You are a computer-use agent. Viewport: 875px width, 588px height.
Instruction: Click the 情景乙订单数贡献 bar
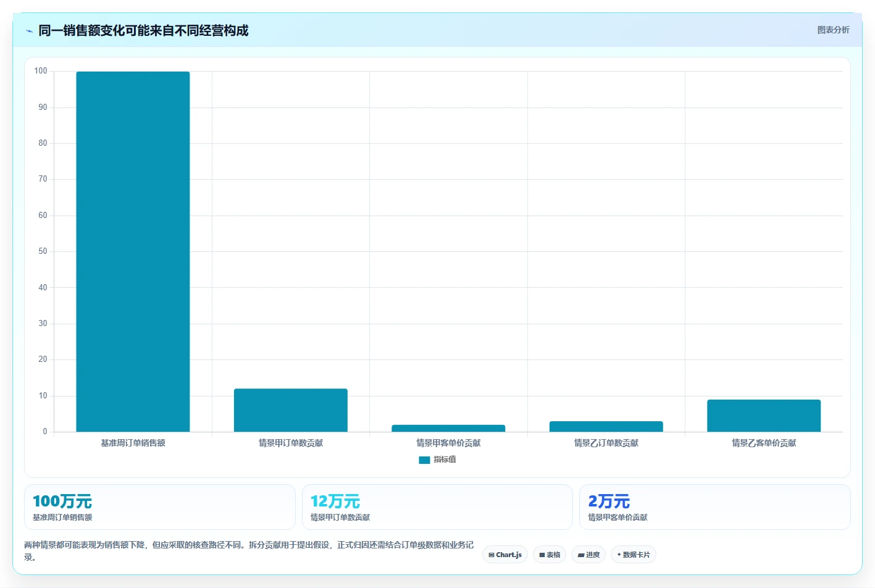(x=606, y=426)
